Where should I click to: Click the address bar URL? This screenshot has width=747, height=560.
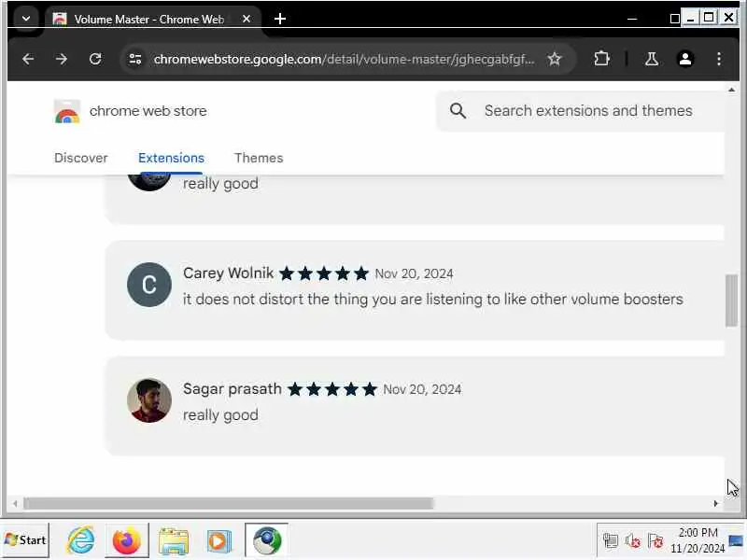tap(344, 59)
